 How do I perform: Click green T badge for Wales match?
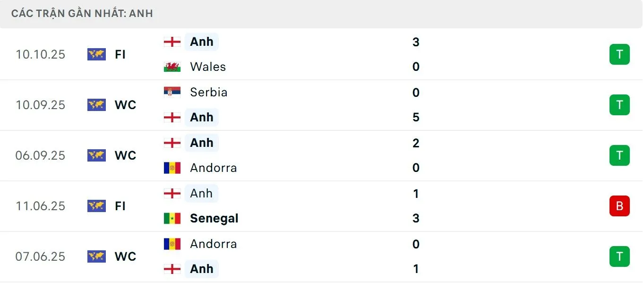pyautogui.click(x=619, y=54)
